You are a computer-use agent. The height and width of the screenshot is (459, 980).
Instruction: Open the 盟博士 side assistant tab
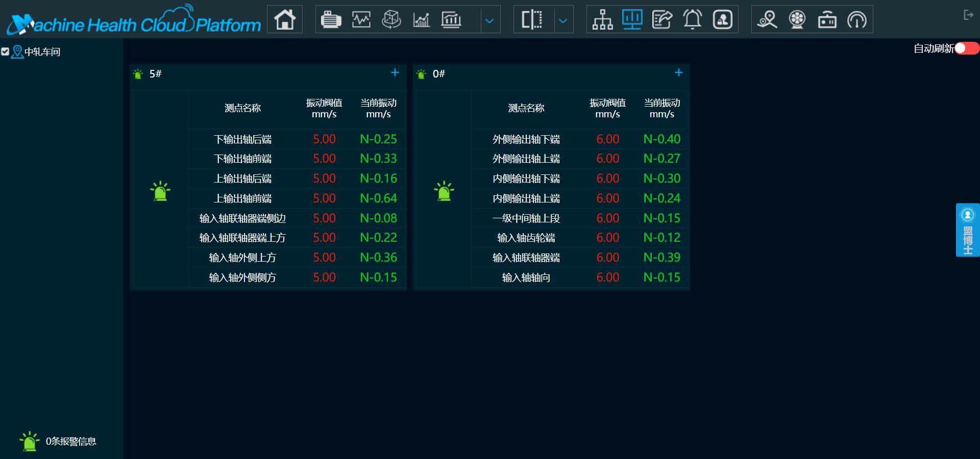pyautogui.click(x=968, y=230)
